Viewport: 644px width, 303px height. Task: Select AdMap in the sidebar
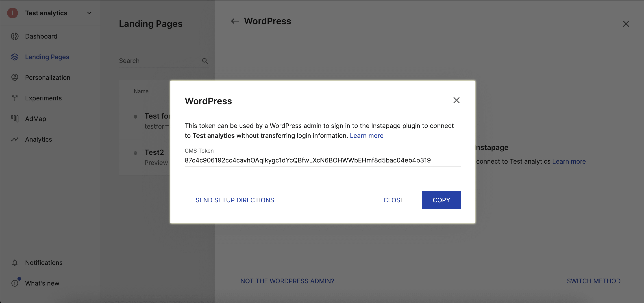pyautogui.click(x=35, y=119)
